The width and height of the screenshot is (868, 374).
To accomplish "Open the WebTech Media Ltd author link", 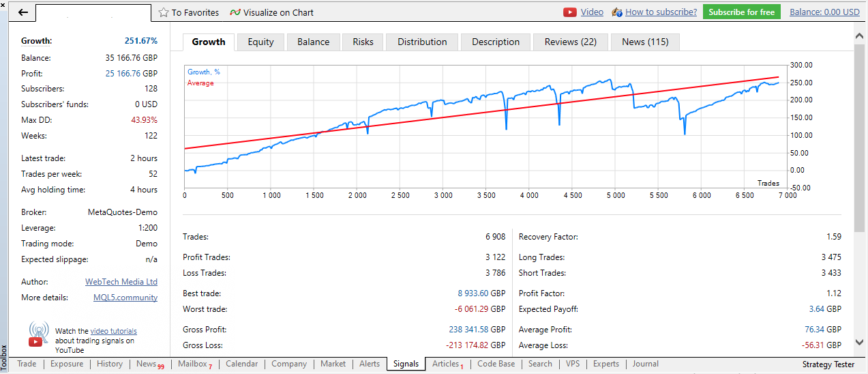I will pos(121,282).
